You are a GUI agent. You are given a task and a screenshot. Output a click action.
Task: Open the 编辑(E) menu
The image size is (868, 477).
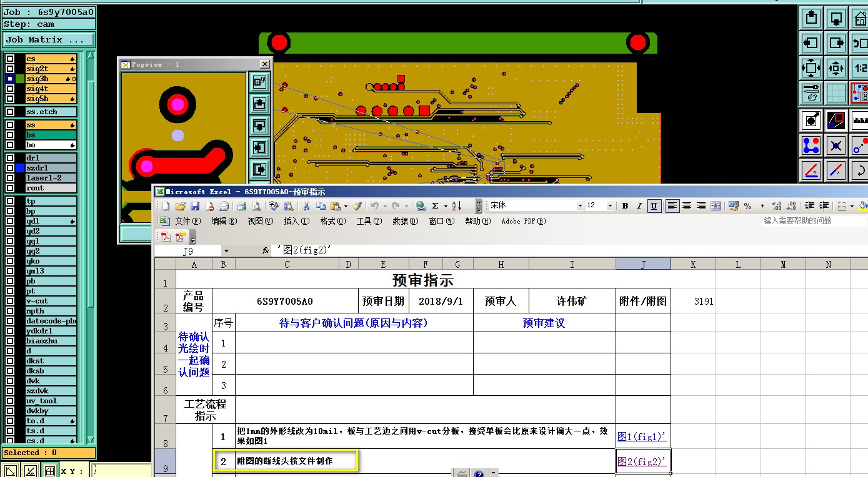(224, 221)
